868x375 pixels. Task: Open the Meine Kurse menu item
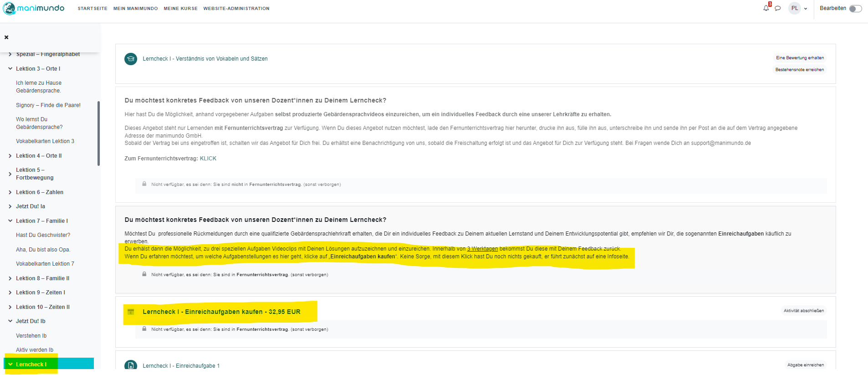[x=180, y=9]
